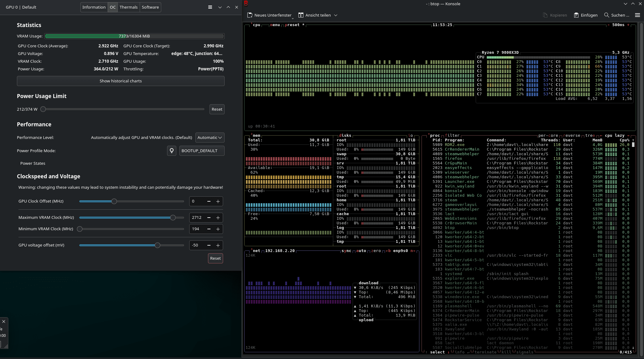Image resolution: width=644 pixels, height=359 pixels.
Task: Increase the GPU voltage offset with plus
Action: 218,245
